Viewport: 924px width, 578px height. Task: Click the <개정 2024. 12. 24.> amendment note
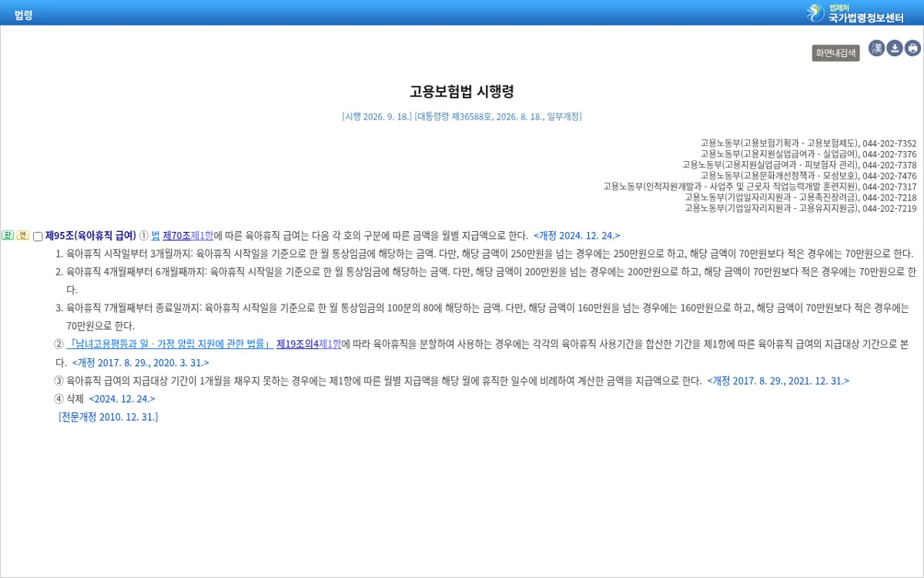tap(577, 236)
